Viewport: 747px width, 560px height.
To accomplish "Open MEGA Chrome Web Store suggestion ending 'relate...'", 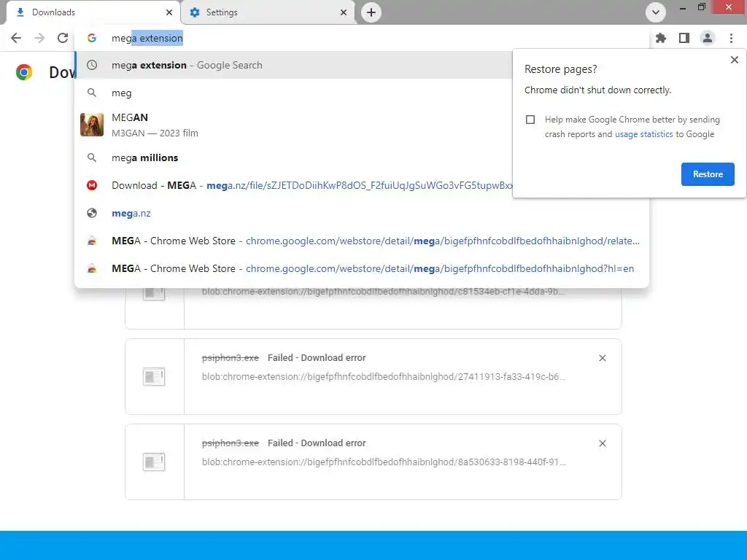I will click(362, 241).
